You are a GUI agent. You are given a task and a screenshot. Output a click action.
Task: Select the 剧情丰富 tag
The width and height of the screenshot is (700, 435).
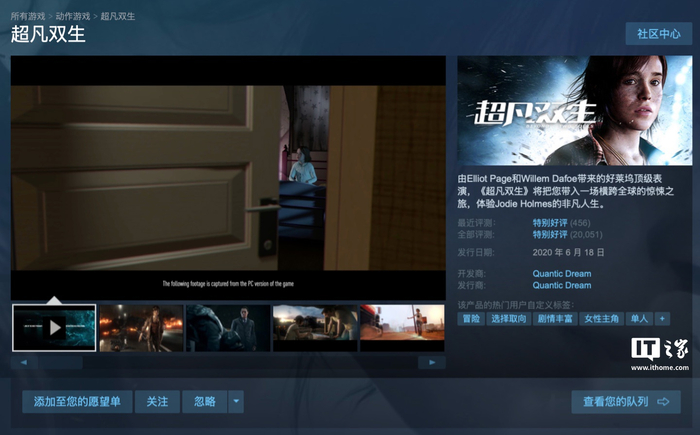pos(555,318)
